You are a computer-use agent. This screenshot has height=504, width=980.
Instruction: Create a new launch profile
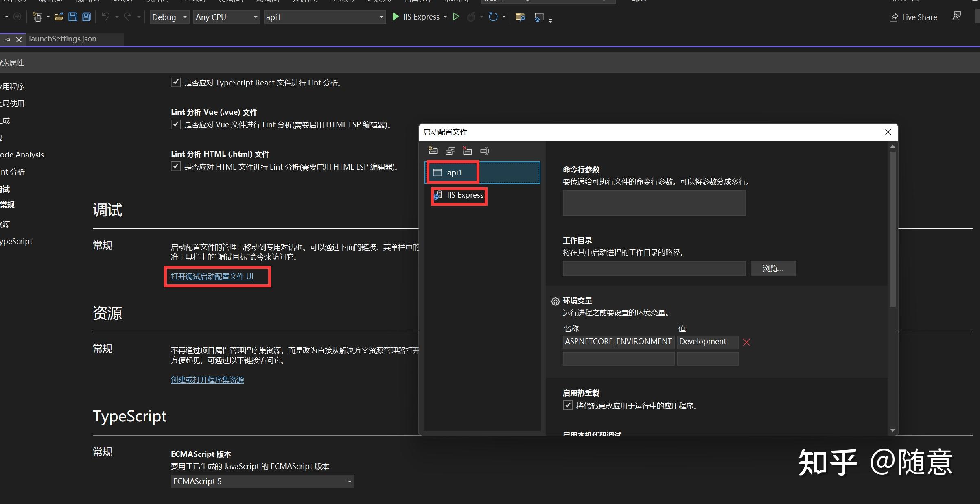[433, 151]
